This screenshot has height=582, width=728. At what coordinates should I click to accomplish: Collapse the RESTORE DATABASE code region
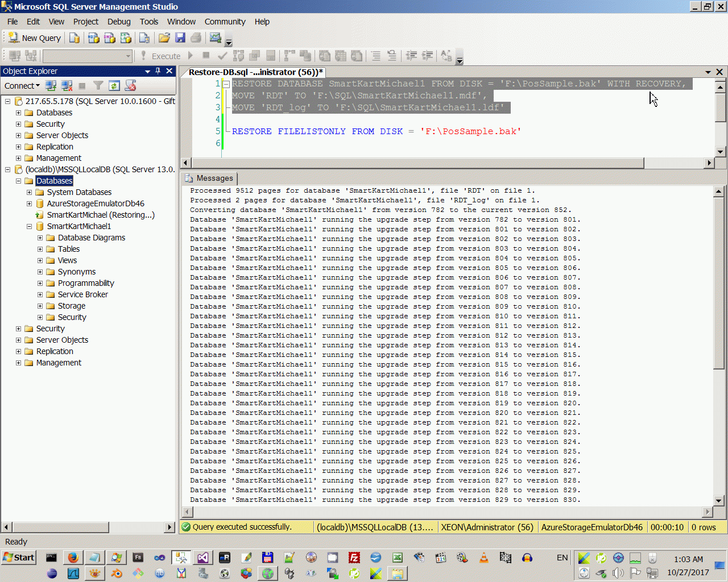point(226,84)
